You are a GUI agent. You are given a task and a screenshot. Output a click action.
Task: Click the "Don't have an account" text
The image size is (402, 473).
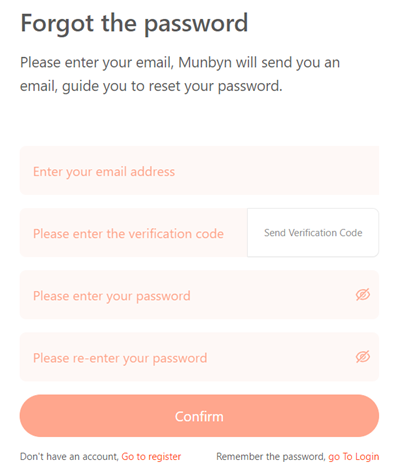point(69,456)
